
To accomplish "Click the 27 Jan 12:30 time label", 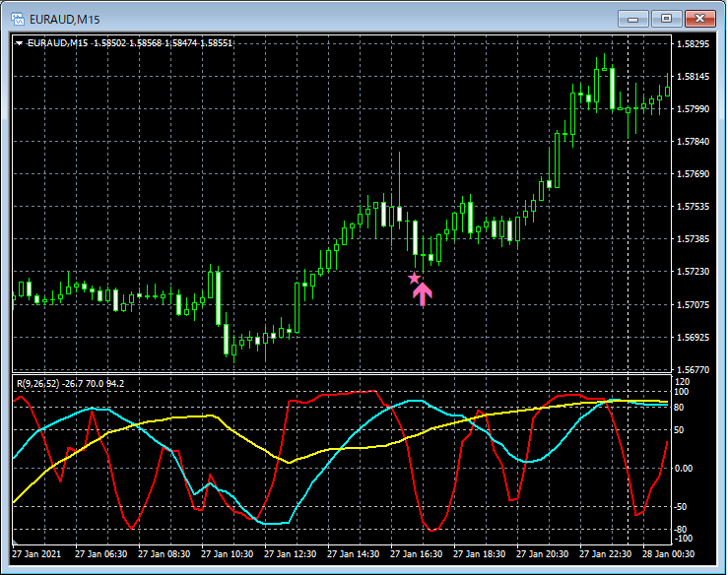I will (291, 554).
